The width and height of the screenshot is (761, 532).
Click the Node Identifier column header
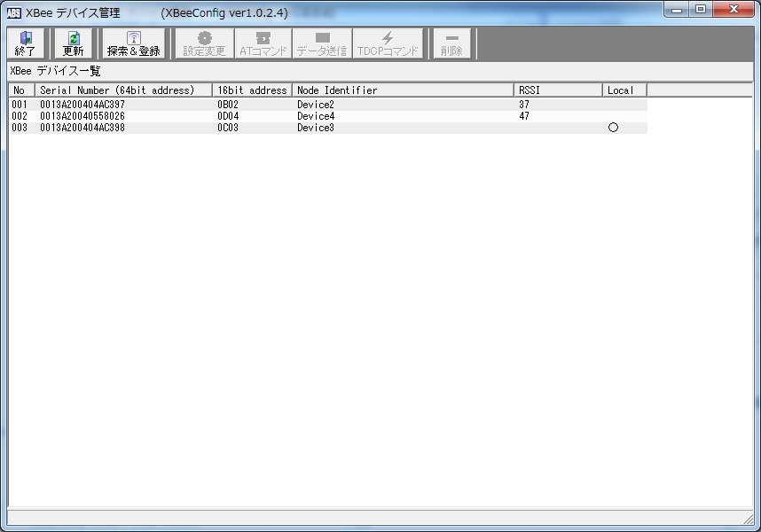click(x=403, y=90)
